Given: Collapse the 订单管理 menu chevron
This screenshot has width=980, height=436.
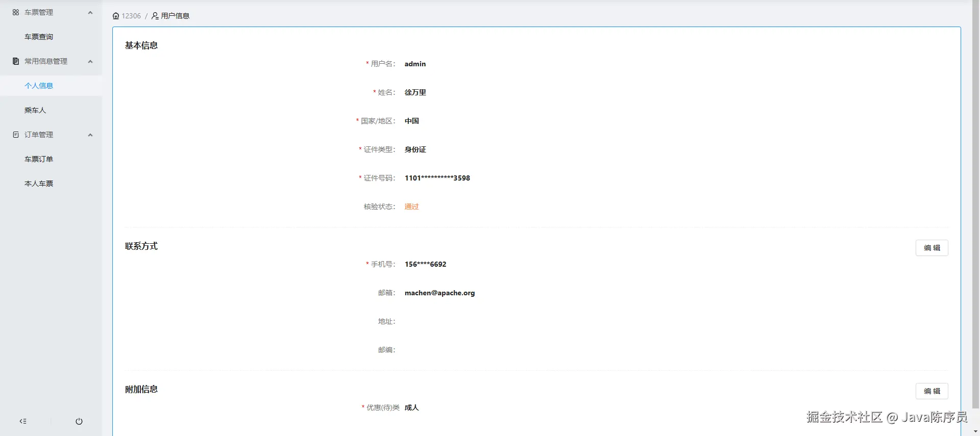Looking at the screenshot, I should click(x=90, y=135).
